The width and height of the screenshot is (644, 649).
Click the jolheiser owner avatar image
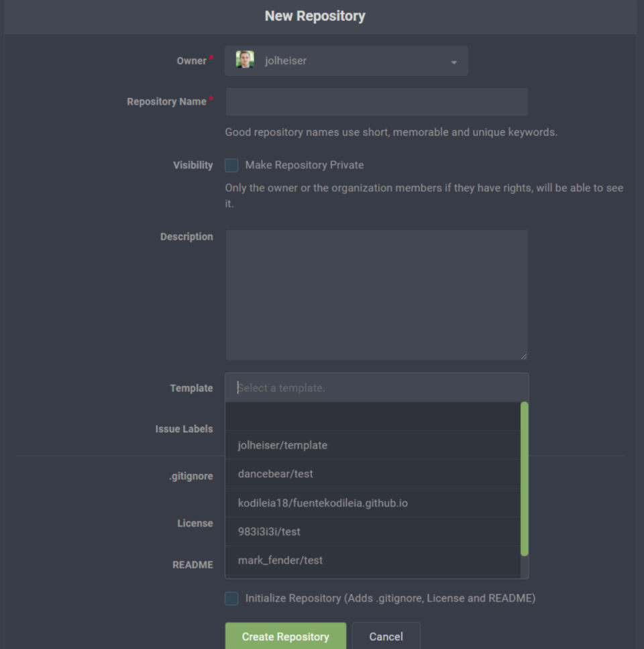coord(245,60)
